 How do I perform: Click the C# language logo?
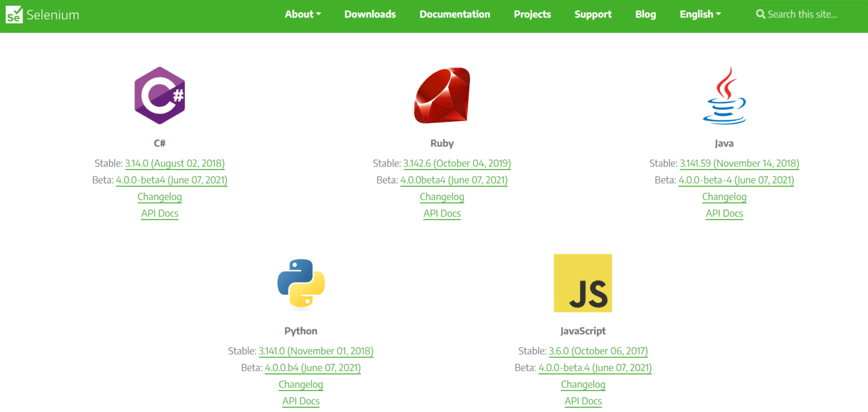tap(159, 96)
